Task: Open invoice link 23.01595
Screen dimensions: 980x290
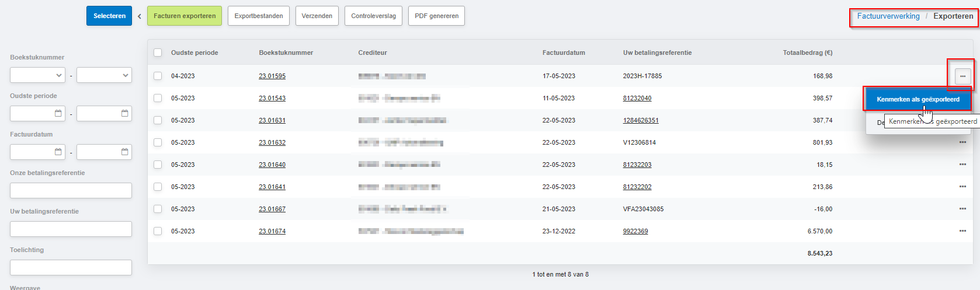Action: click(272, 76)
